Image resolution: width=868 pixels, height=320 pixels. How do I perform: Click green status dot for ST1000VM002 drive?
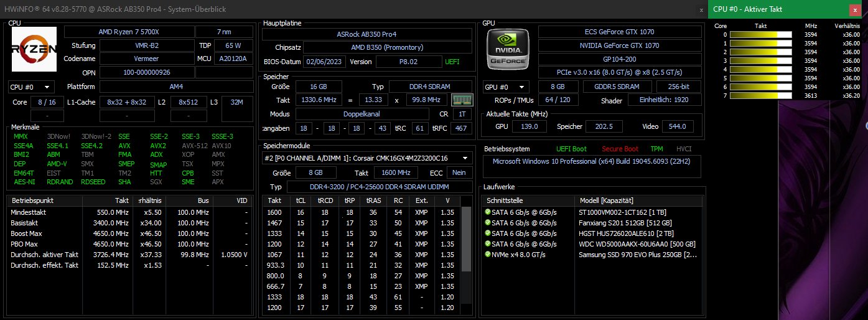point(488,212)
